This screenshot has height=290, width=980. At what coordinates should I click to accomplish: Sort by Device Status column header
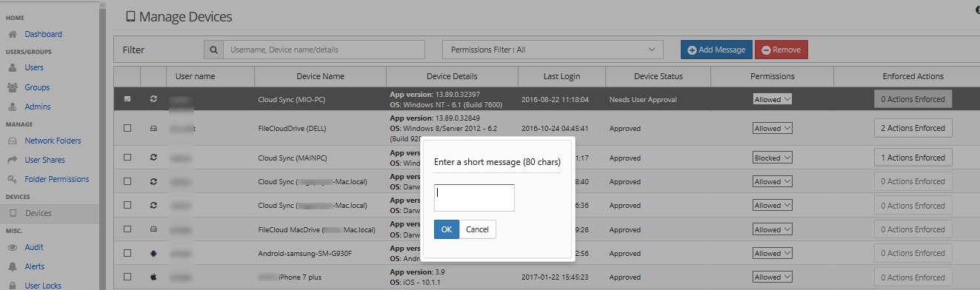point(659,76)
